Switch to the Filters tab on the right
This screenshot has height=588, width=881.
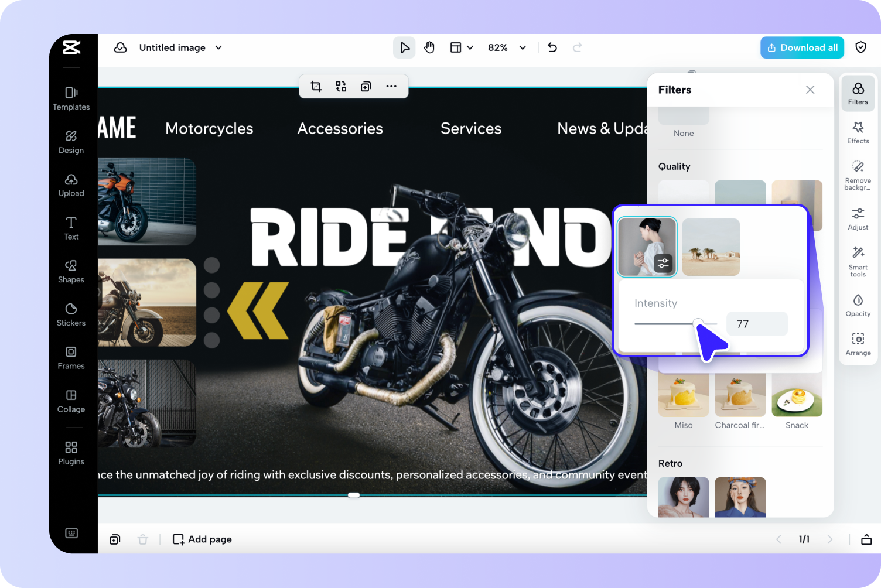pos(858,93)
